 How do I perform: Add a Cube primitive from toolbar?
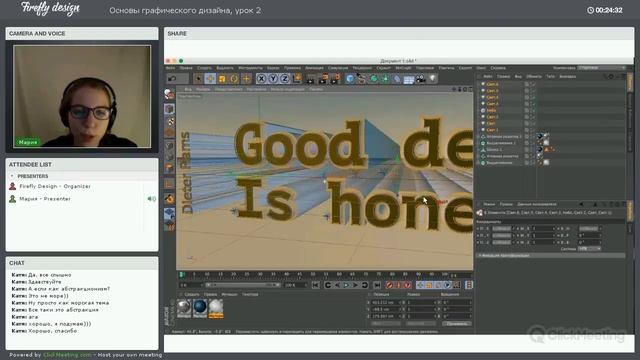(350, 78)
